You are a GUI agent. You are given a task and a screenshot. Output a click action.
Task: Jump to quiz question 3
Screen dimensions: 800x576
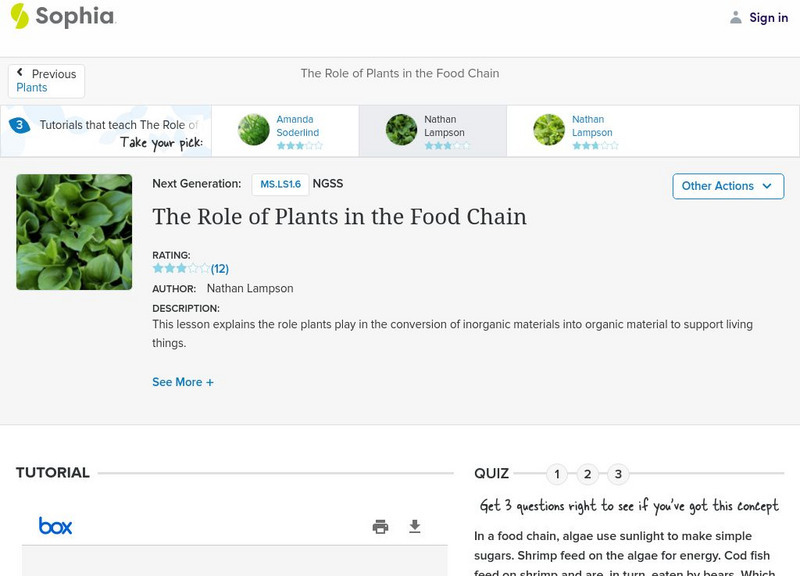(x=618, y=474)
